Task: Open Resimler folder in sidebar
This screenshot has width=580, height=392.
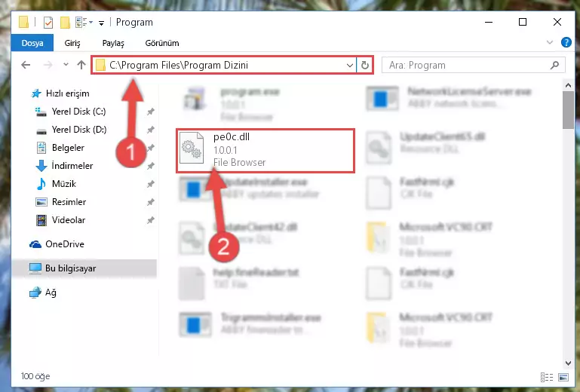Action: pyautogui.click(x=60, y=202)
